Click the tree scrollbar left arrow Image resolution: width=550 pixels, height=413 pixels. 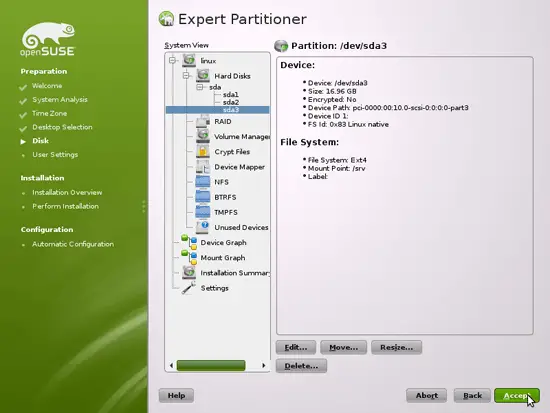pos(171,365)
